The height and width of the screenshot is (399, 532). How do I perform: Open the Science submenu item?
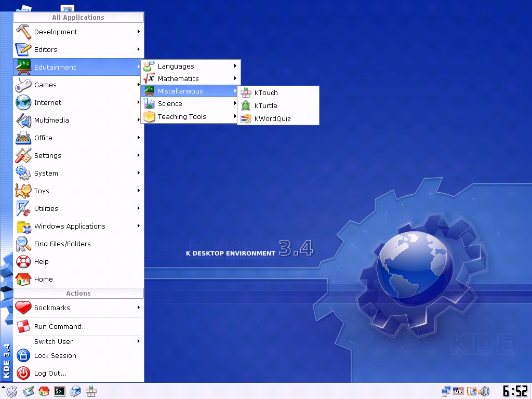click(x=190, y=103)
